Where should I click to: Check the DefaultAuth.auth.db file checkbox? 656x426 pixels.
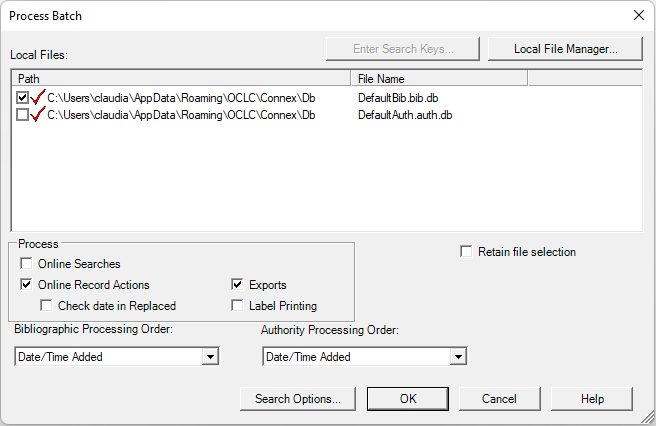22,115
